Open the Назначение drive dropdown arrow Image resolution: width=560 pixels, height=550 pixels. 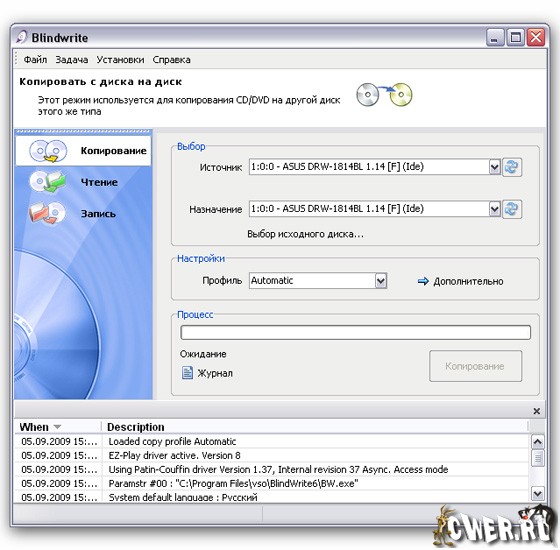tap(495, 209)
